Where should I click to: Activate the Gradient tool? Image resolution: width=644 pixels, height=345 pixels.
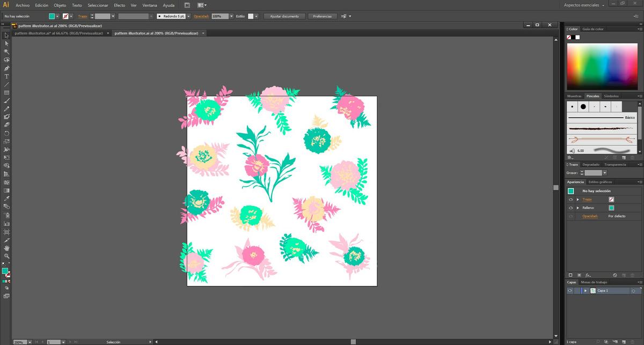click(6, 192)
